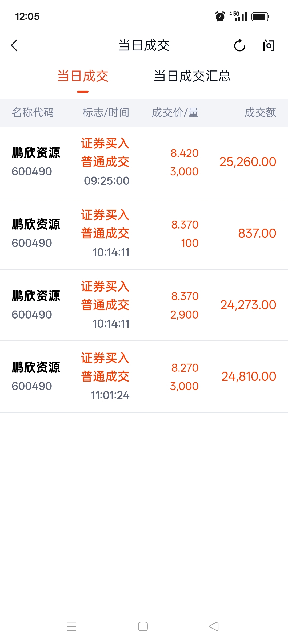The image size is (288, 644).
Task: Tap the 名称代码 column header
Action: [33, 113]
